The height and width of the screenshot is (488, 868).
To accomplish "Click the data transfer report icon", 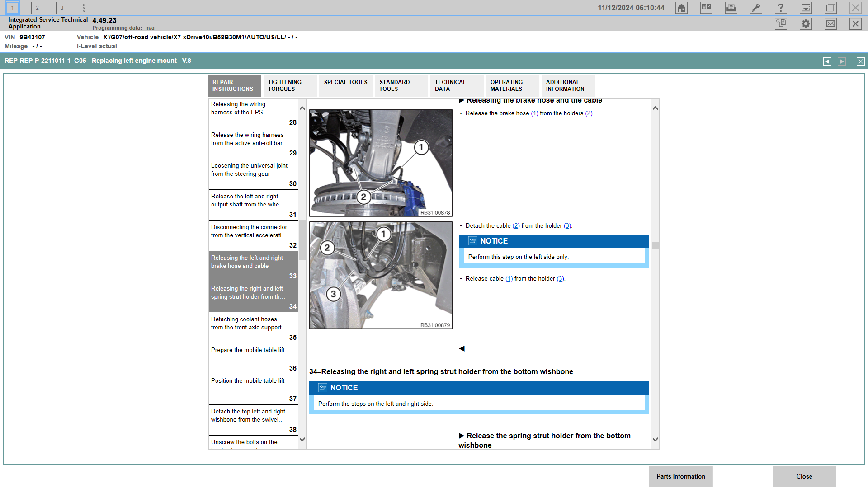I will click(x=781, y=23).
